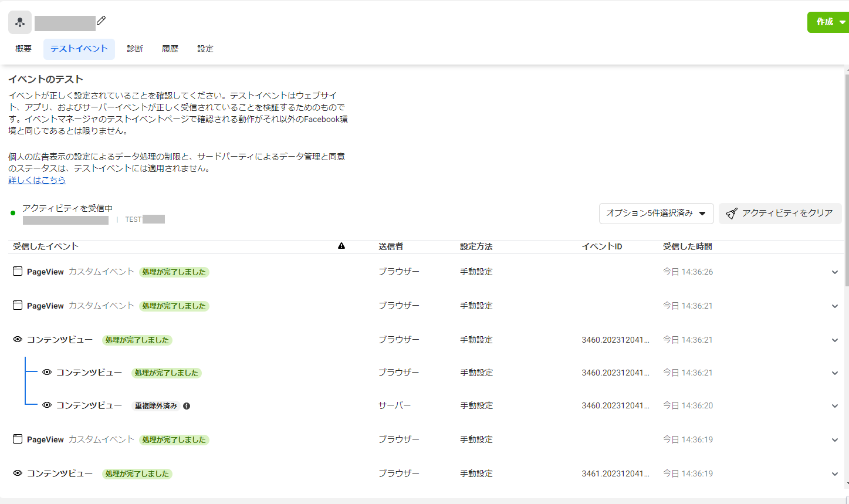Image resolution: width=849 pixels, height=504 pixels.
Task: Click the info icon next to 重複除外済み
Action: (x=187, y=406)
